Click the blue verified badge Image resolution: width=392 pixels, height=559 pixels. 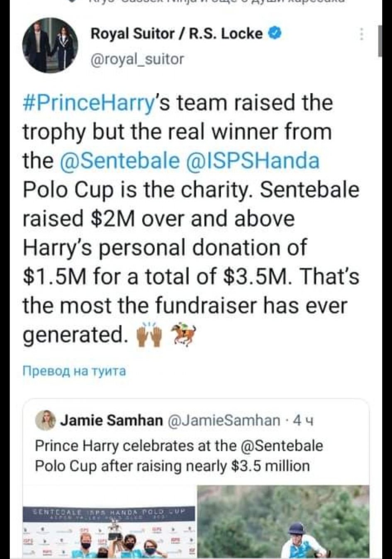click(275, 33)
